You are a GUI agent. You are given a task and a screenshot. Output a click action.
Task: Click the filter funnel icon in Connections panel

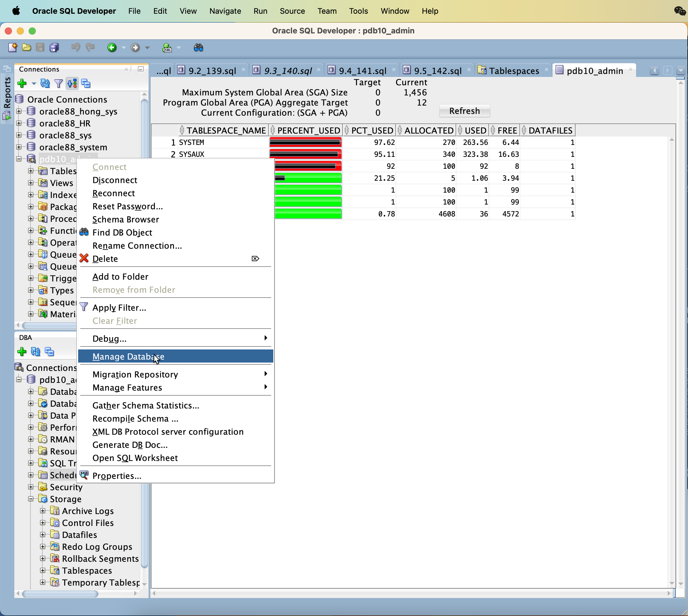click(x=58, y=83)
